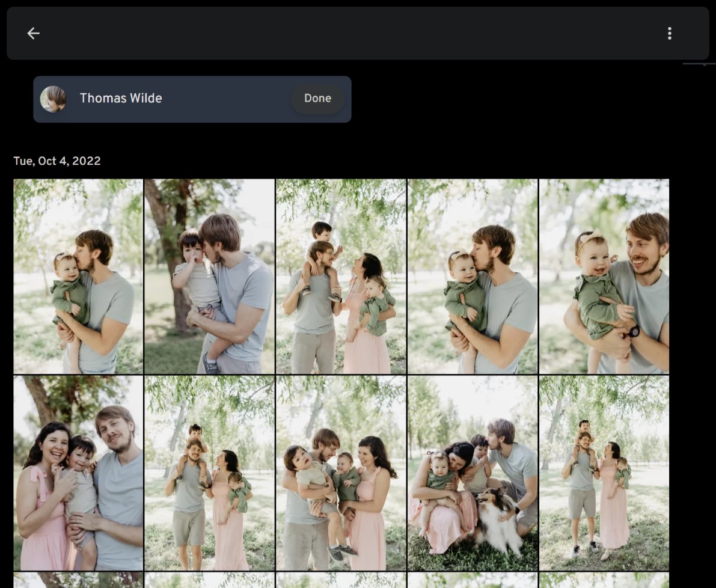Open last partially visible photo in bottom row

[604, 580]
